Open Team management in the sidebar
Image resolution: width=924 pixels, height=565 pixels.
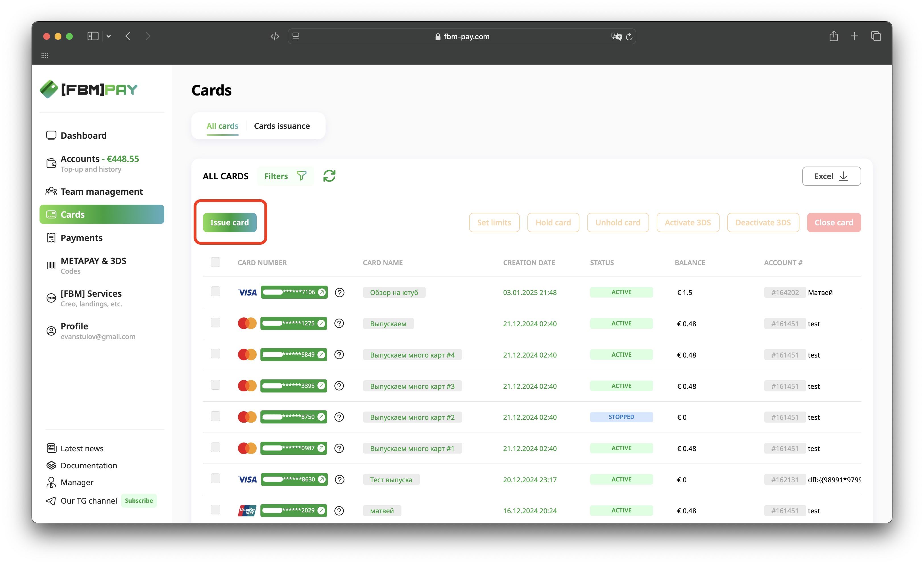click(101, 191)
